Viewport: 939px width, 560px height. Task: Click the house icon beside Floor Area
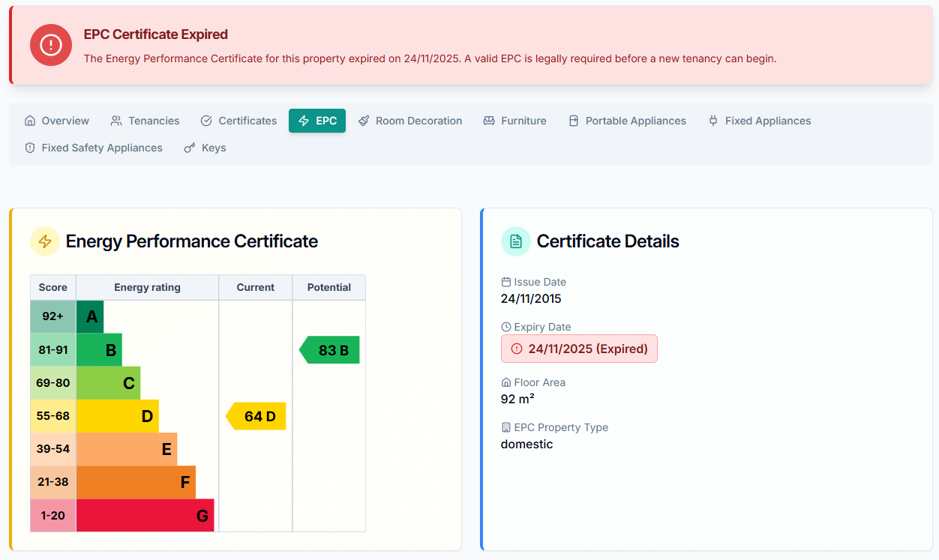pyautogui.click(x=507, y=382)
